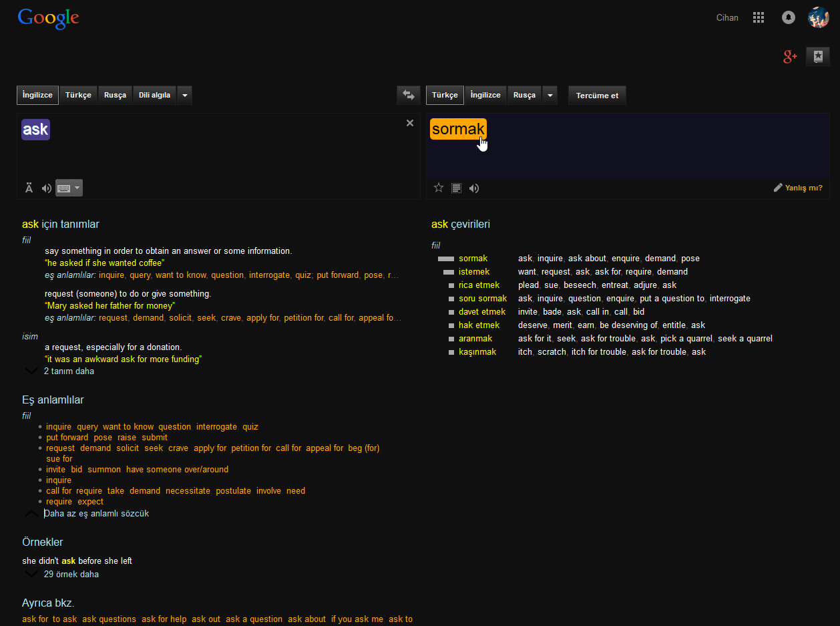Viewport: 840px width, 626px height.
Task: Select İngilizce as target language
Action: click(485, 95)
